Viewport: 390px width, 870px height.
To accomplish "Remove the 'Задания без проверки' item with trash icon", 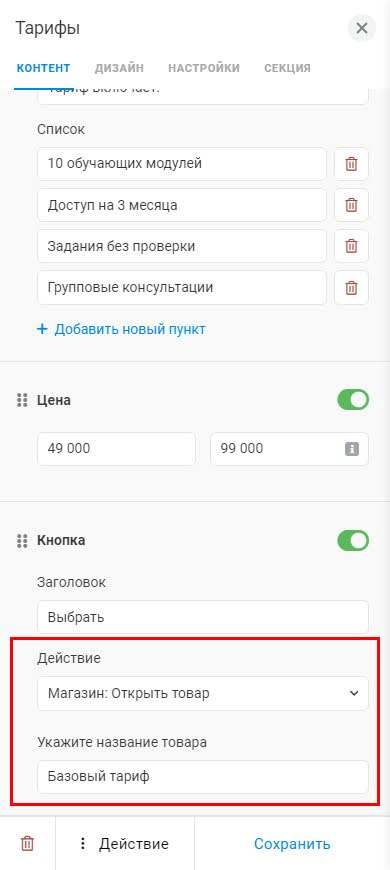I will point(351,246).
